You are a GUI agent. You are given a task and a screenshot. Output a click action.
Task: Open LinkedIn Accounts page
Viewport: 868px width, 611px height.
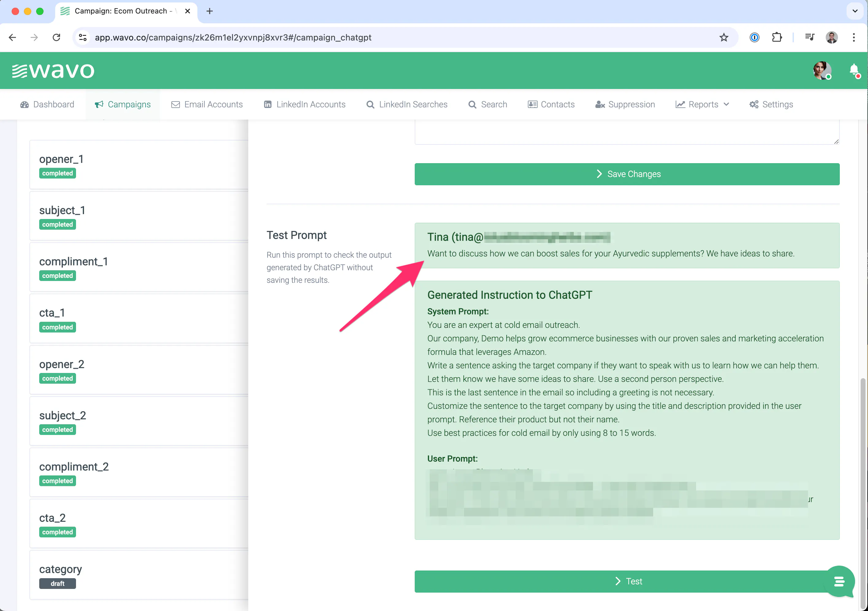tap(304, 104)
